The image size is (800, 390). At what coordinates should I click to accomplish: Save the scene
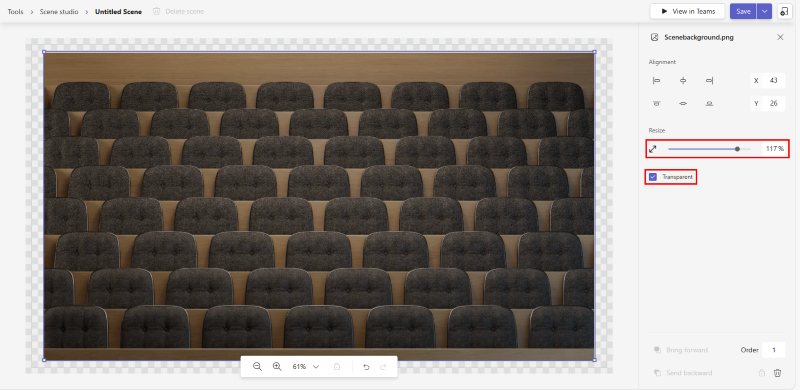[743, 11]
